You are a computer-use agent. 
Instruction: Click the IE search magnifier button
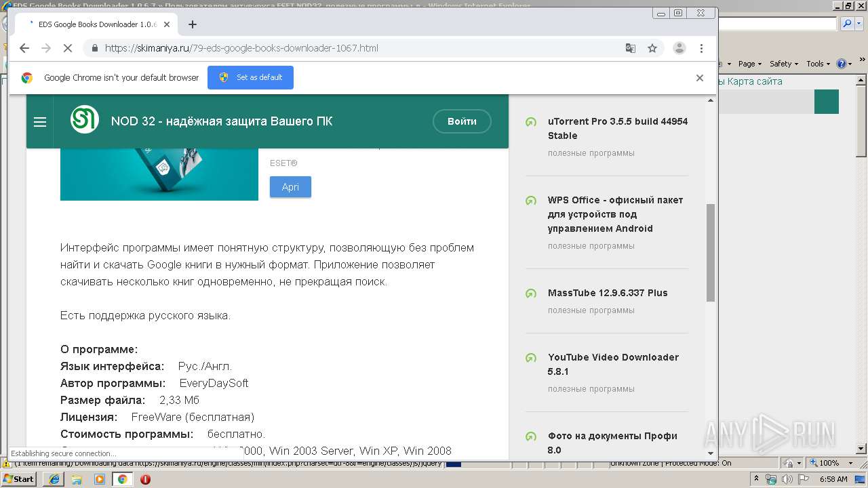point(848,24)
